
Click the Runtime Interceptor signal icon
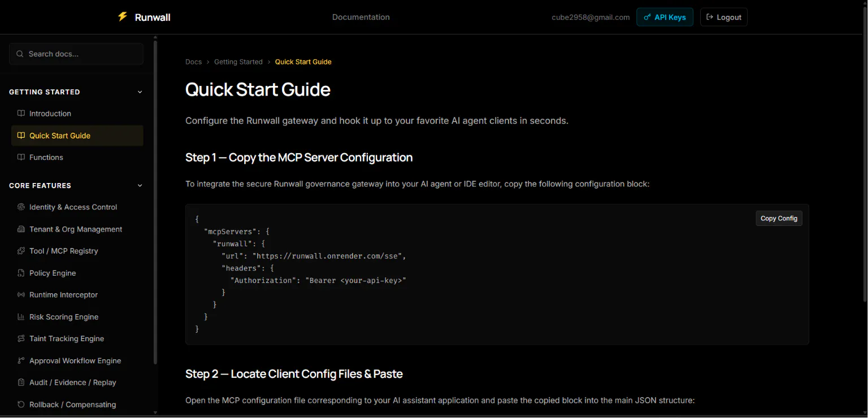pyautogui.click(x=21, y=295)
